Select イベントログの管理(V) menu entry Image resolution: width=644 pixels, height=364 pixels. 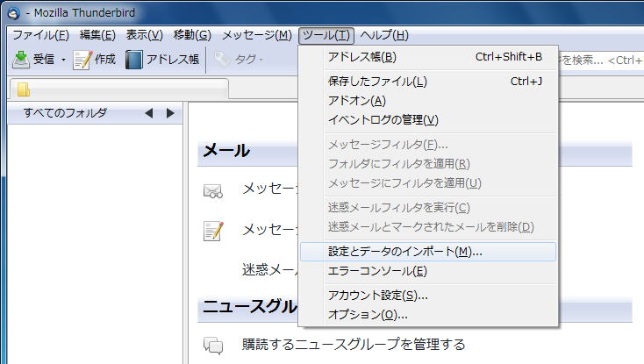coord(428,120)
